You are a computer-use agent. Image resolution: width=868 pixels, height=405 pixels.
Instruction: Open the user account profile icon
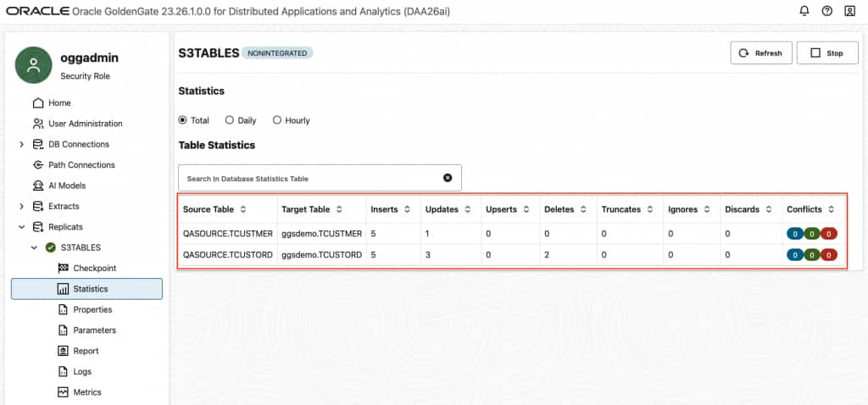[849, 11]
